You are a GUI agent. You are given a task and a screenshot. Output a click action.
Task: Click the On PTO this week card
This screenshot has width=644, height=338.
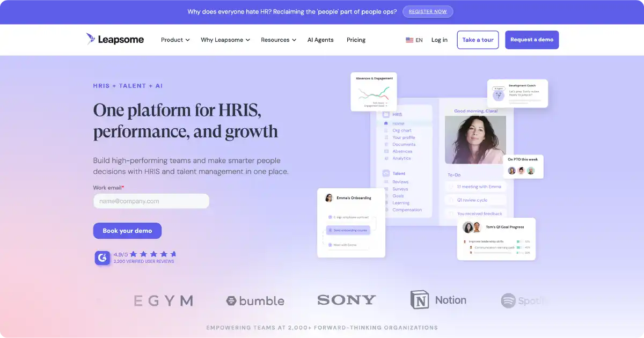pyautogui.click(x=523, y=167)
